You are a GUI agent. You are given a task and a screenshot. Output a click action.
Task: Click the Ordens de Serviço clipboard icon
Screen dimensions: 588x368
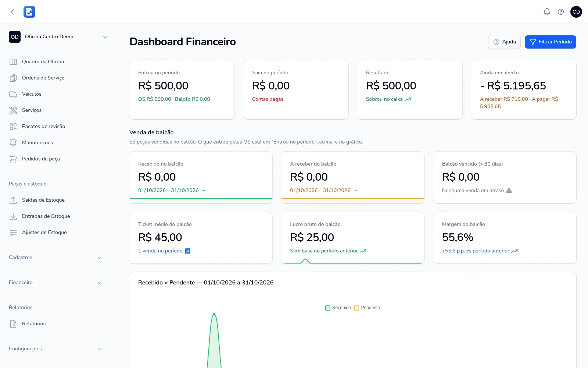tap(13, 78)
